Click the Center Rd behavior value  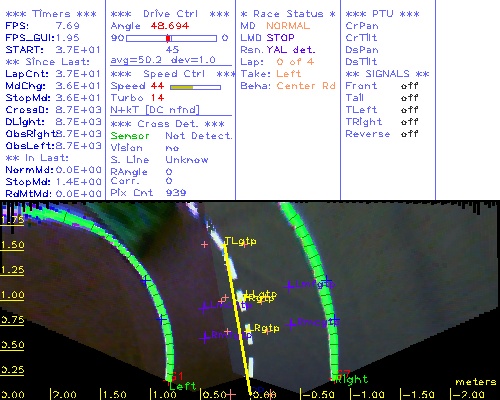[306, 86]
